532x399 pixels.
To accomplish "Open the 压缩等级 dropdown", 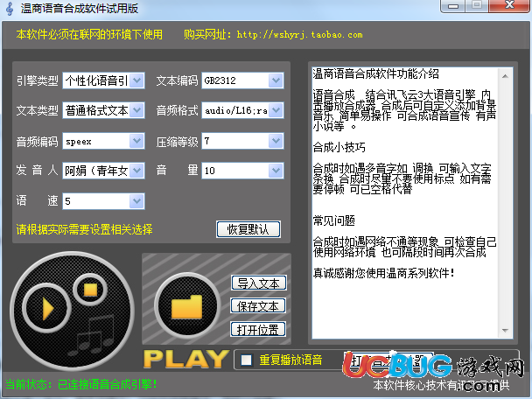I will [x=276, y=141].
